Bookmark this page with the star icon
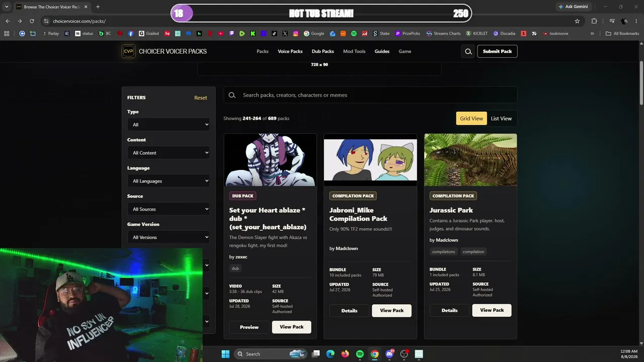 click(577, 21)
